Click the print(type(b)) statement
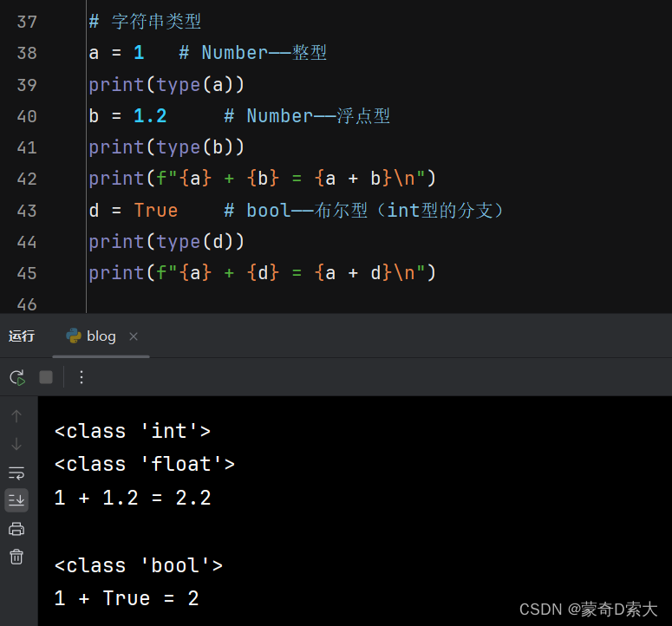The width and height of the screenshot is (672, 626). click(166, 147)
